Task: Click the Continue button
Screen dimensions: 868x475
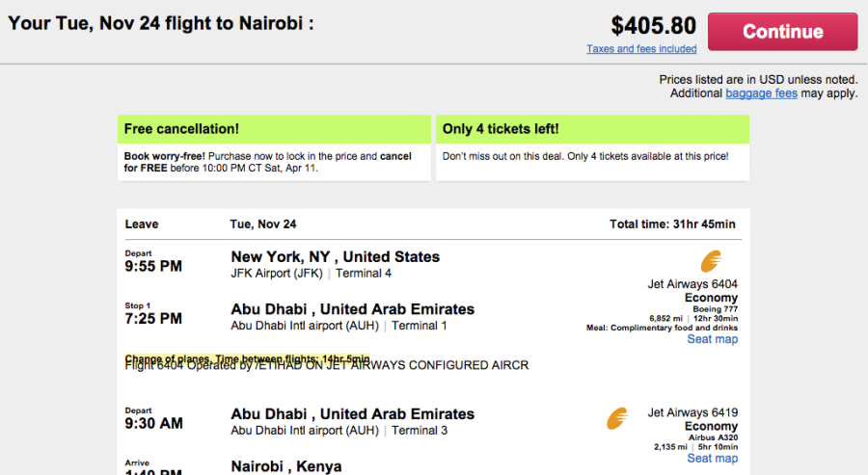Action: pos(782,32)
